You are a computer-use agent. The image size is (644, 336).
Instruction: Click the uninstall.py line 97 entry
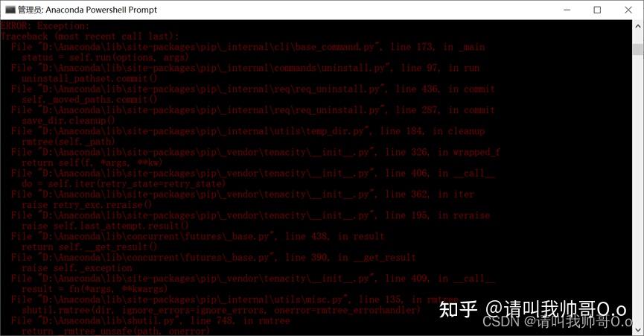[x=245, y=68]
